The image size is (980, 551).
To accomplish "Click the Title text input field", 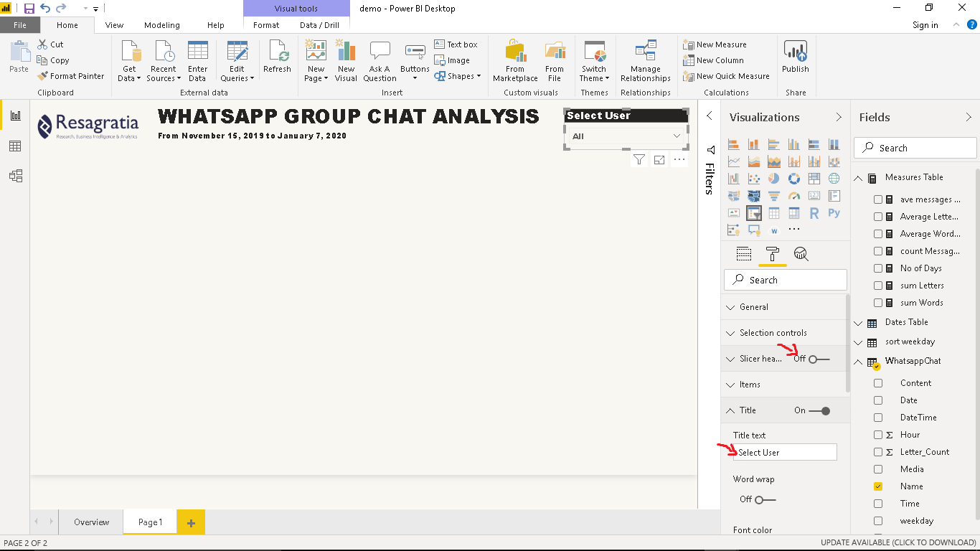I will pyautogui.click(x=785, y=453).
